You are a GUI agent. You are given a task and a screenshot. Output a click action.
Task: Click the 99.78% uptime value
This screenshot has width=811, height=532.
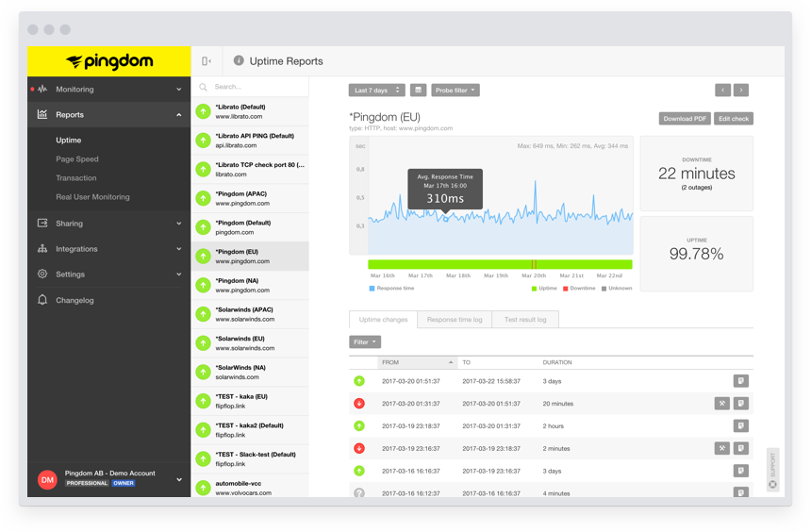696,254
